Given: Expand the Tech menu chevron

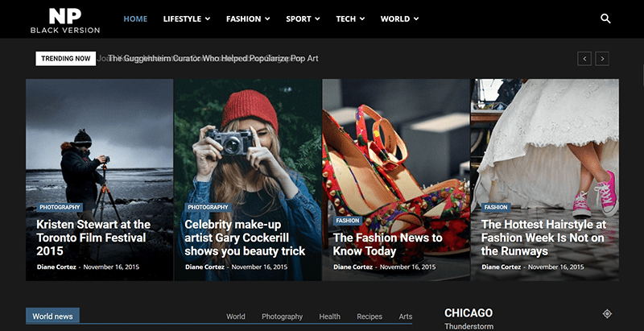Looking at the screenshot, I should (361, 19).
